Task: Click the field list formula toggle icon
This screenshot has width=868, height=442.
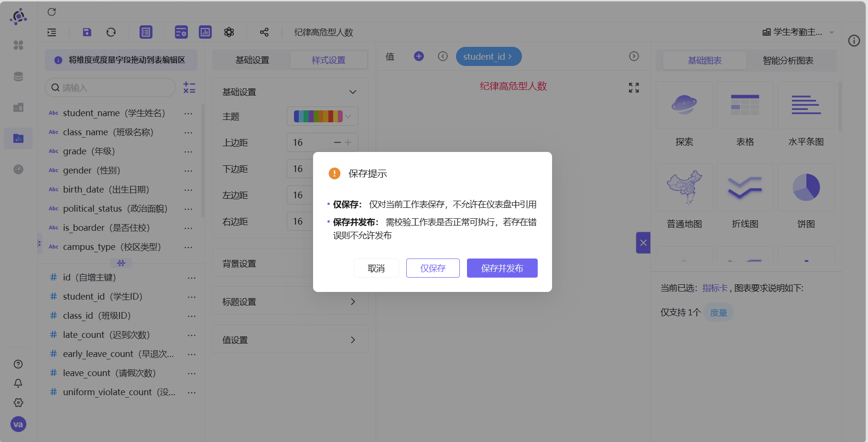Action: pos(189,87)
